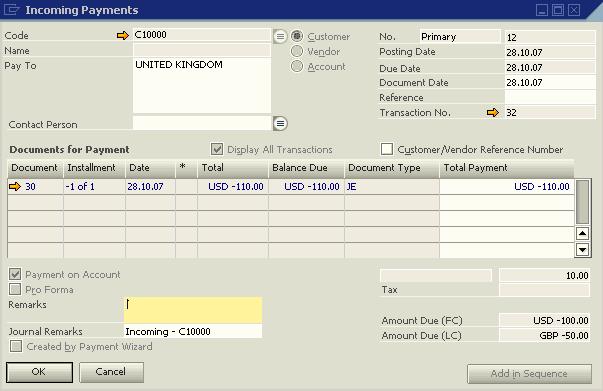Click the Balance Due cell 'USD -110.00'
This screenshot has width=603, height=391.
point(306,186)
